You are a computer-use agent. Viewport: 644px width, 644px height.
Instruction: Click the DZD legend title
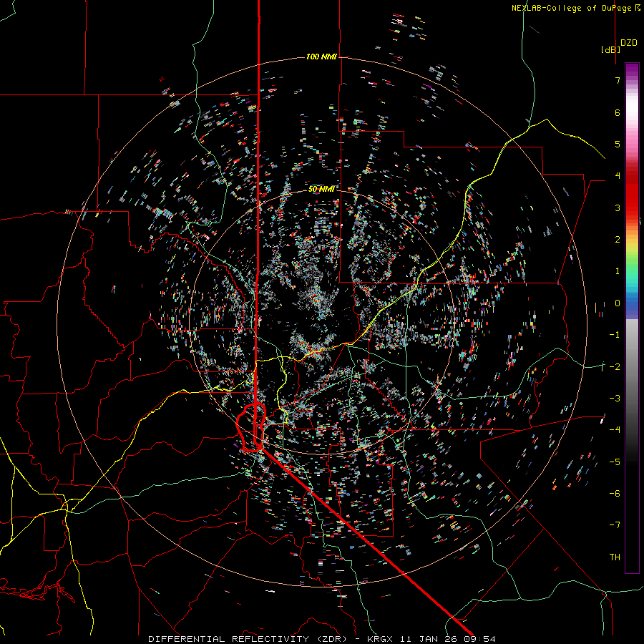pos(629,43)
